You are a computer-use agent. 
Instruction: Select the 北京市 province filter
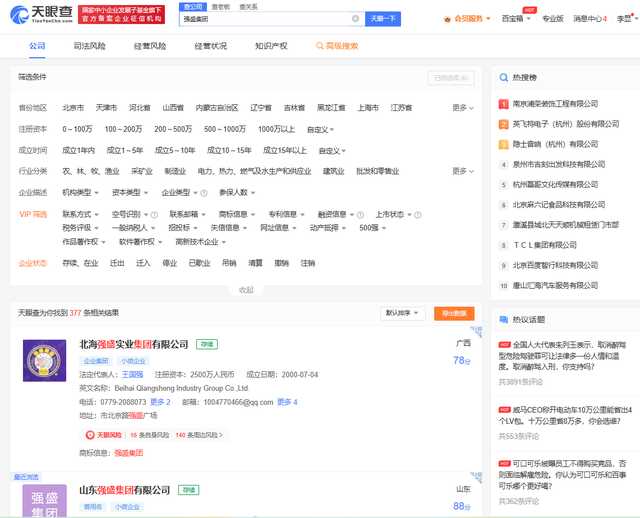coord(73,107)
